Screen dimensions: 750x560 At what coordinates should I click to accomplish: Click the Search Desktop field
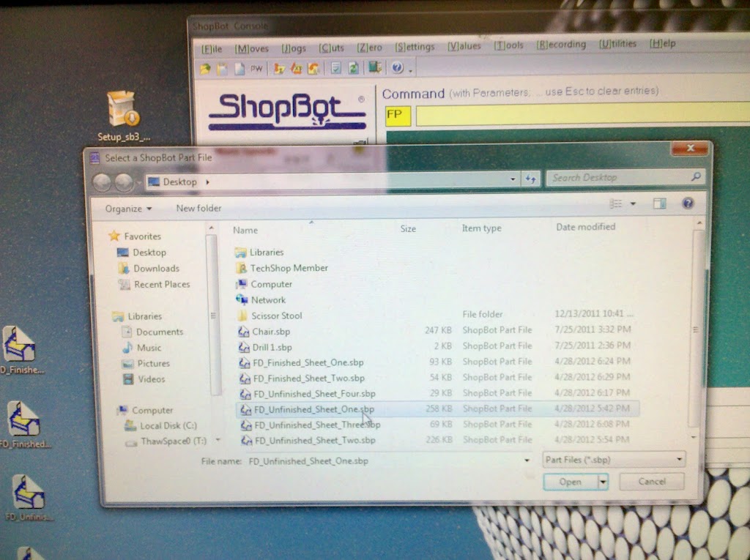[625, 177]
